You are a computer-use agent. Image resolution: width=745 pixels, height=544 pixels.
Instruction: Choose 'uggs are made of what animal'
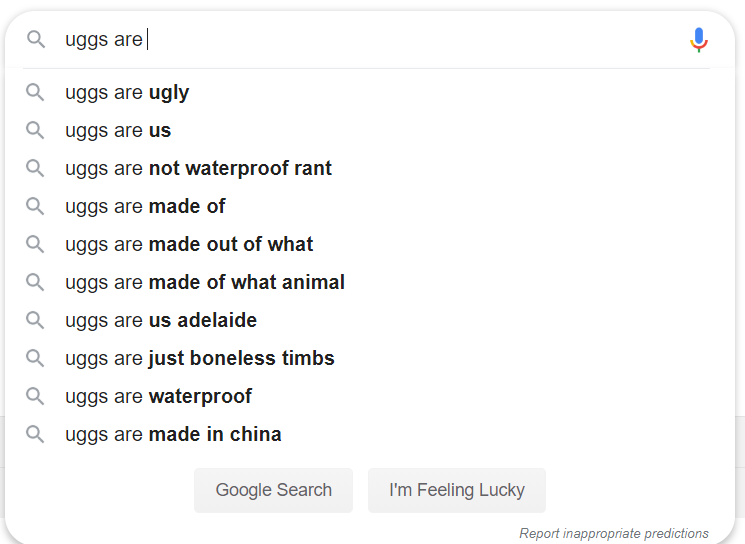205,283
